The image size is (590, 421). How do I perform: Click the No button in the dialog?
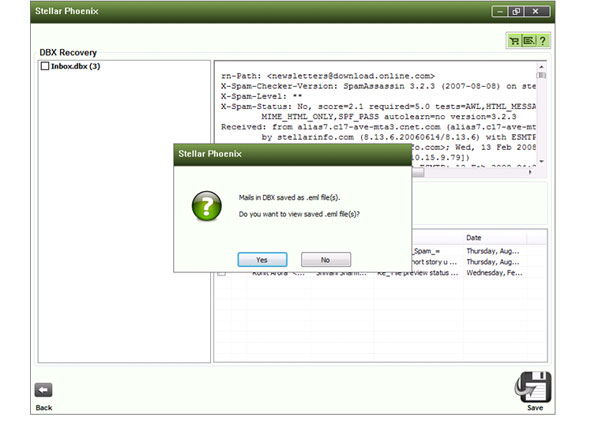point(326,260)
